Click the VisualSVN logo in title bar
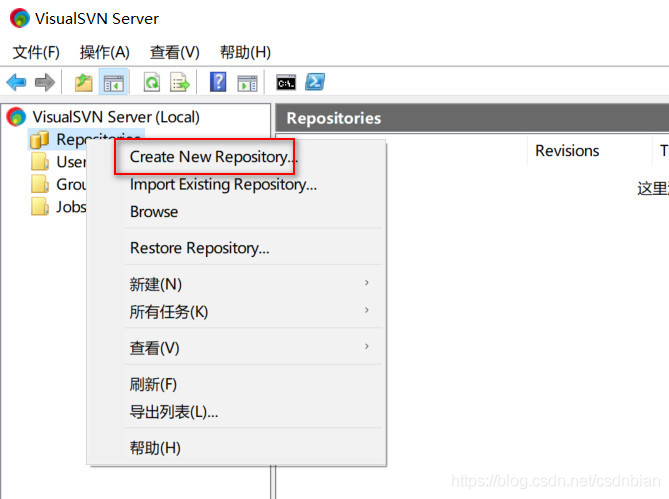Image resolution: width=669 pixels, height=499 pixels. (20, 18)
